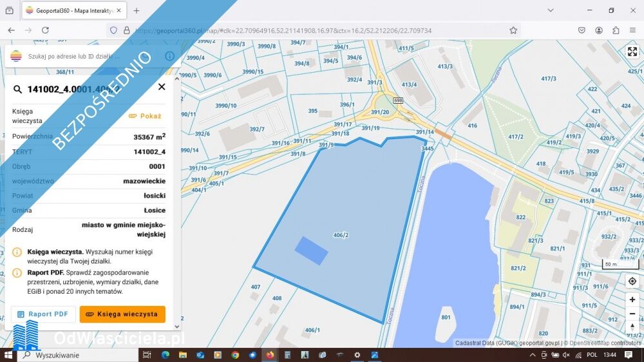Zoom out using the map minus button
Viewport: 644px width, 362px height.
pos(632,314)
